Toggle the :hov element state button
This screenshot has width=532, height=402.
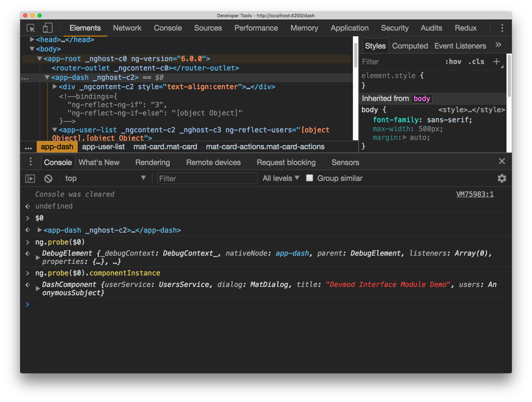453,62
